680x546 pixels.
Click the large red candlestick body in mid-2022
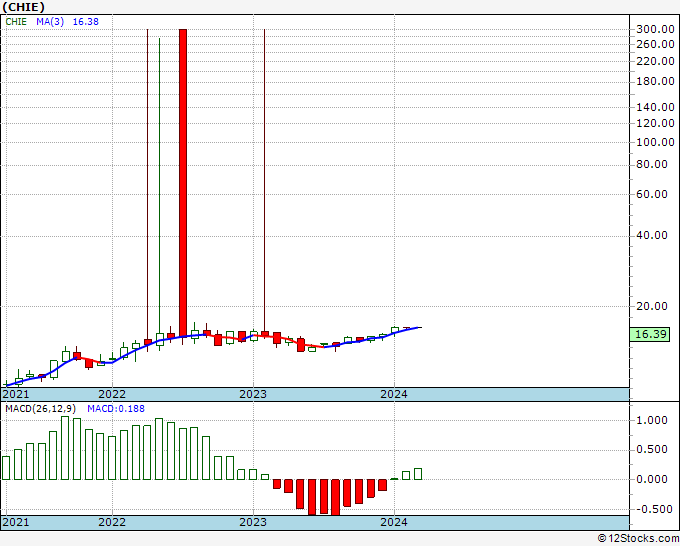(183, 183)
